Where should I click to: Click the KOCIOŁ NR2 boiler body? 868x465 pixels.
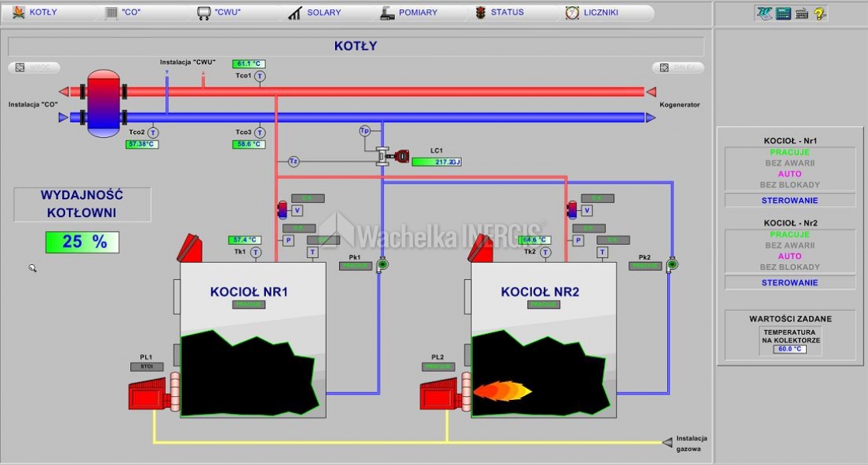(x=544, y=339)
